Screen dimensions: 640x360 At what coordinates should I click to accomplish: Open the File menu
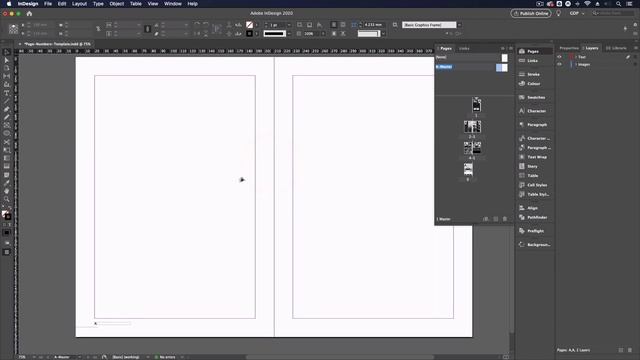tap(48, 4)
